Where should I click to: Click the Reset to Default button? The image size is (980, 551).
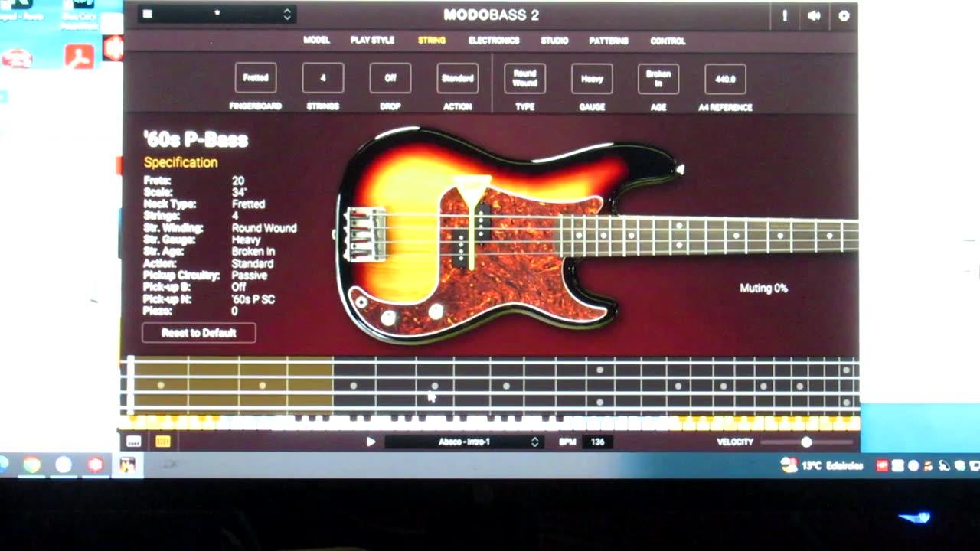(x=198, y=333)
